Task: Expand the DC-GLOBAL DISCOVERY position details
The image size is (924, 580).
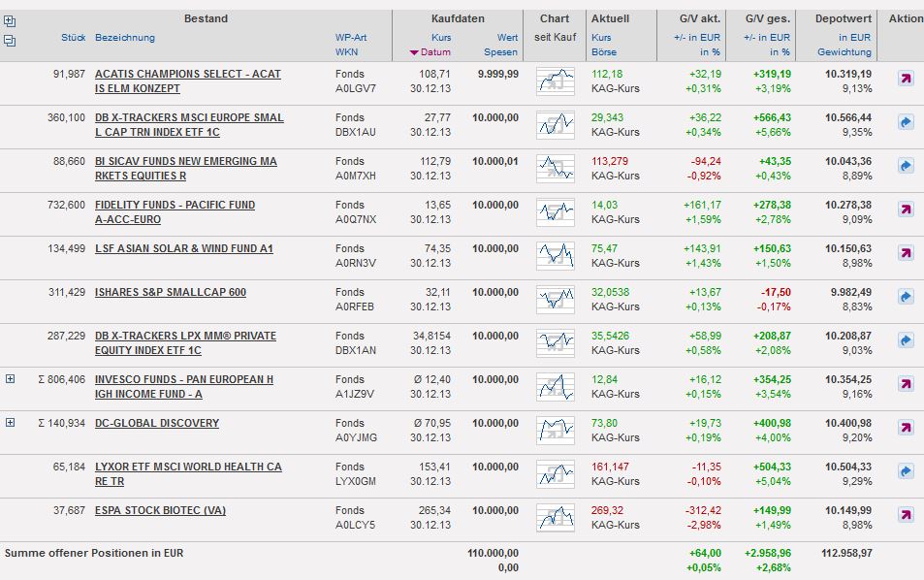Action: point(10,423)
